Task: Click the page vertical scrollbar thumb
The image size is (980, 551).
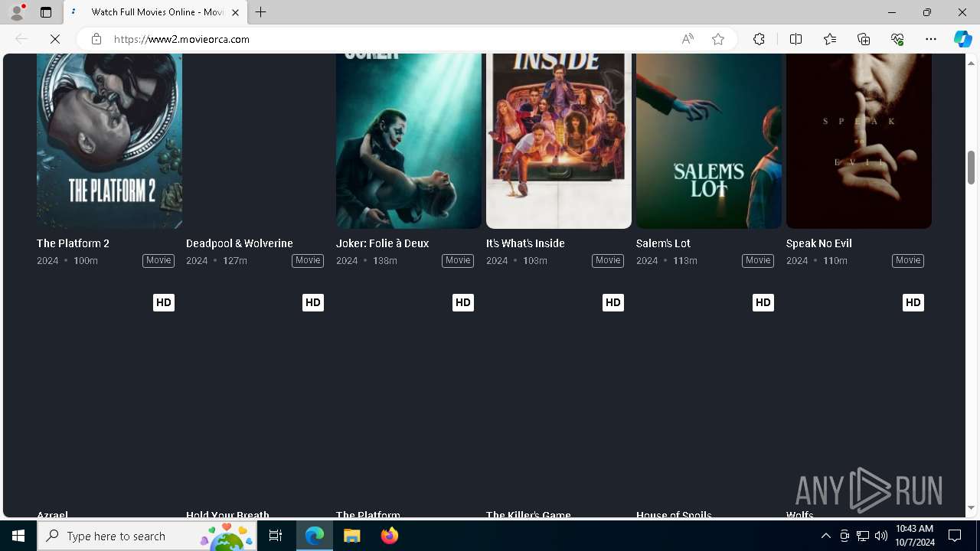Action: point(971,167)
